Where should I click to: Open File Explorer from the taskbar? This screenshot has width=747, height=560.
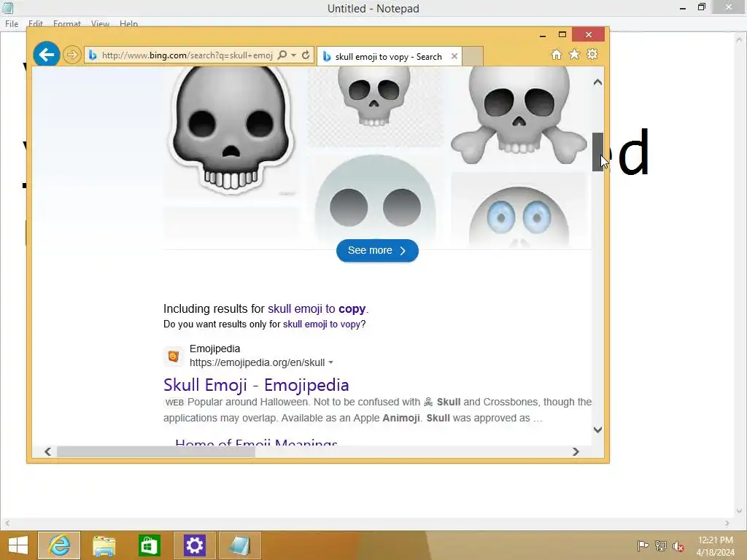[104, 545]
